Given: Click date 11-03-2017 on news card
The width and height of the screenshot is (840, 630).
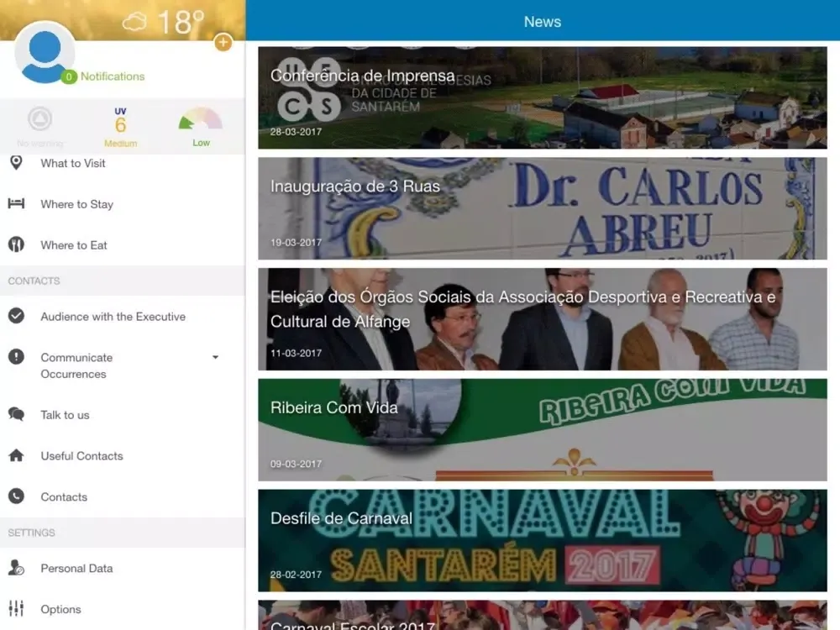Looking at the screenshot, I should 296,353.
